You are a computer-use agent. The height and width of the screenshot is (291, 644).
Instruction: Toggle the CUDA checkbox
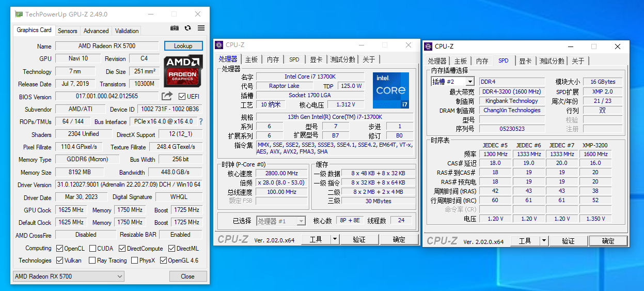(92, 249)
